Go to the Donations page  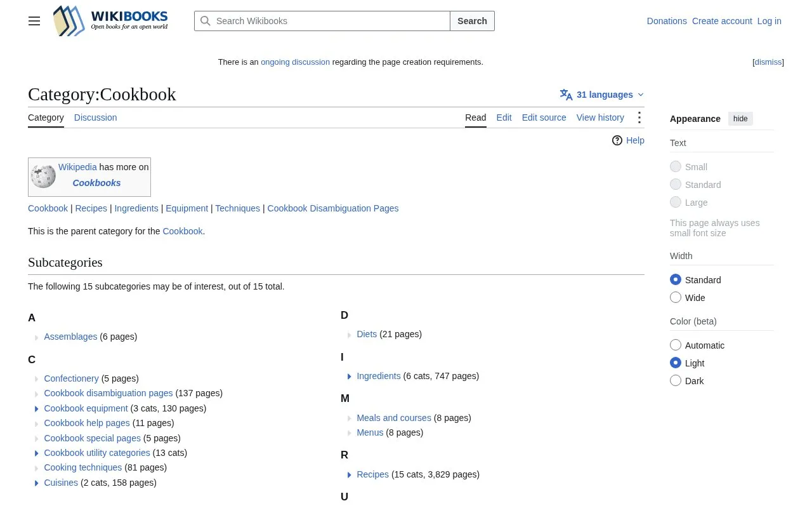(x=667, y=21)
